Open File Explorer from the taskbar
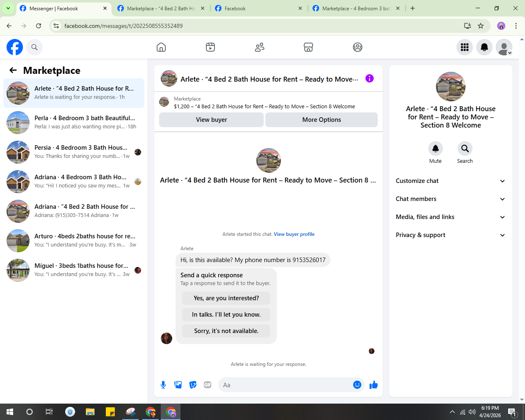This screenshot has width=525, height=420. [90, 412]
